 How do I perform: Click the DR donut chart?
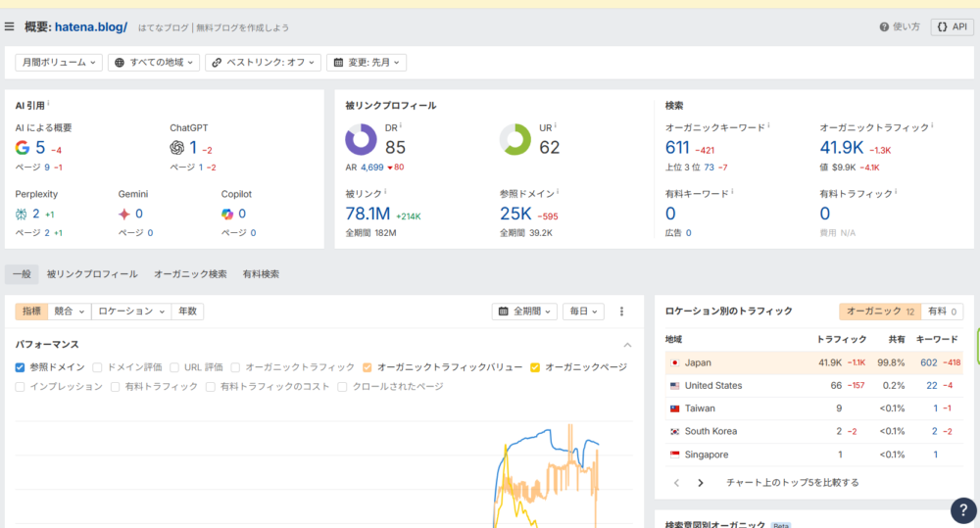tap(361, 140)
